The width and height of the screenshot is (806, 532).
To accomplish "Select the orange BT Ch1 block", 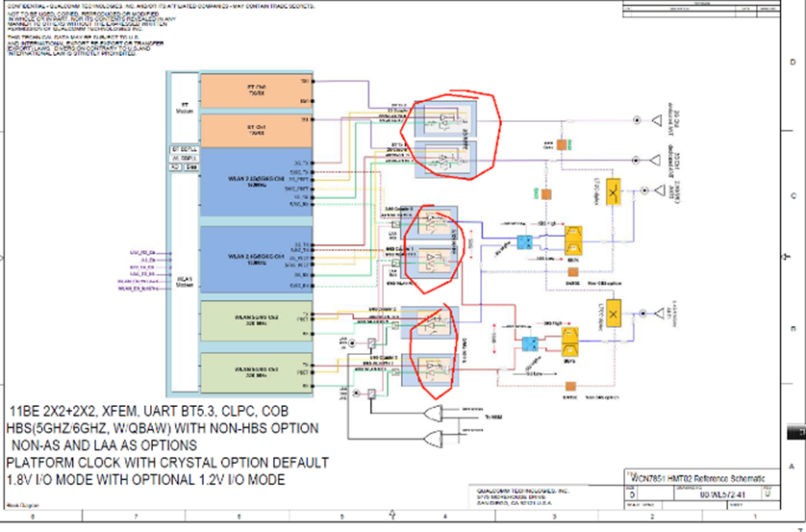I will pos(256,131).
